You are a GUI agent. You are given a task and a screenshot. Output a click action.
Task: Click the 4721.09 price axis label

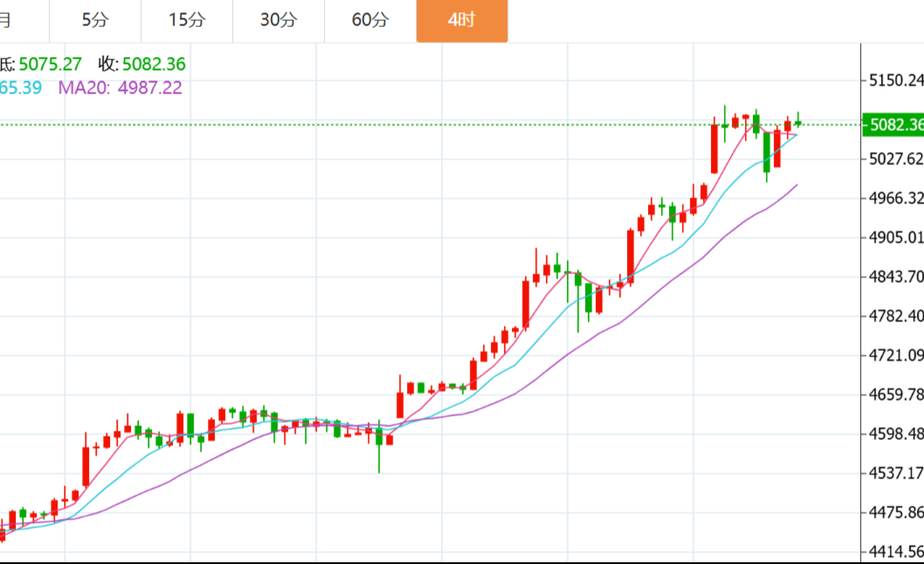pos(896,354)
